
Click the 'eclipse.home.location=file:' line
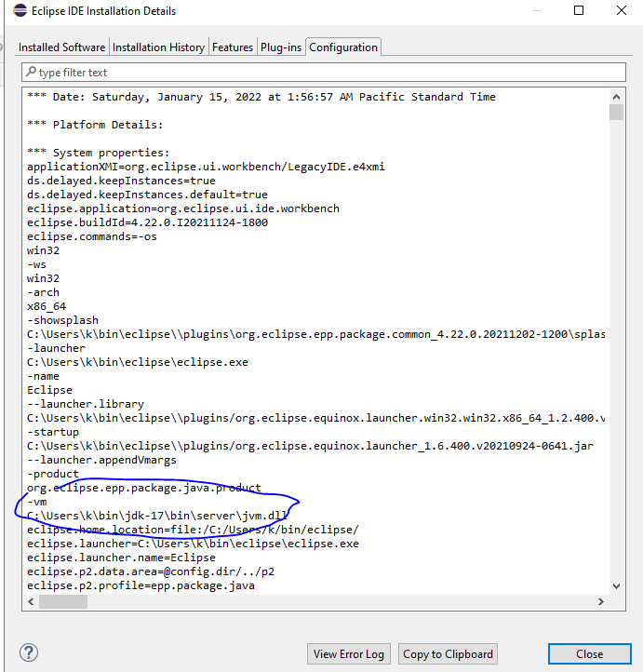point(193,530)
